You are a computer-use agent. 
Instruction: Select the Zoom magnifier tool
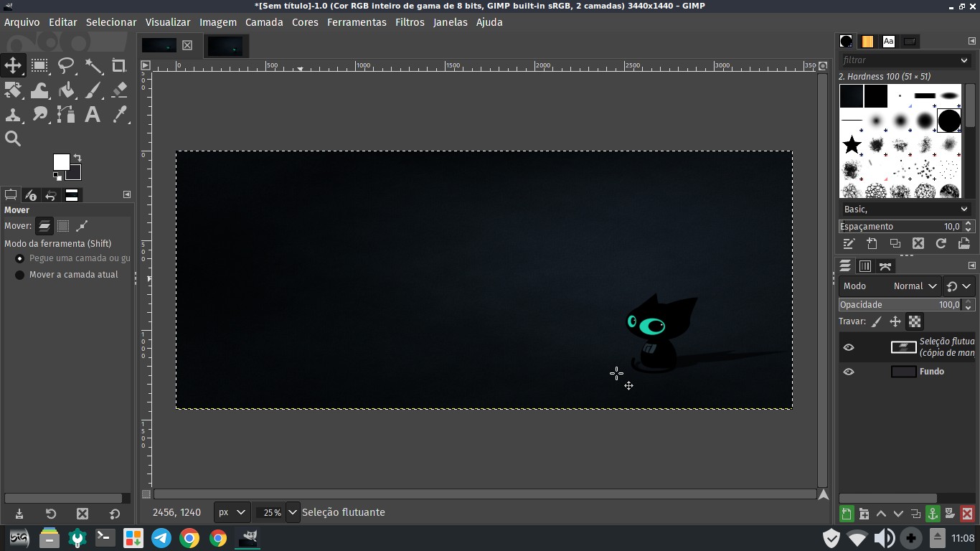13,138
